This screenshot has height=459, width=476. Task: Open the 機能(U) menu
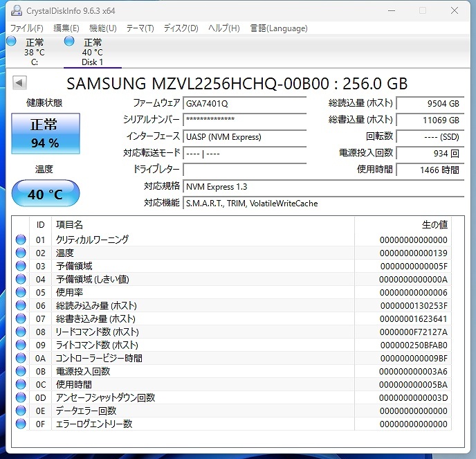tap(103, 28)
